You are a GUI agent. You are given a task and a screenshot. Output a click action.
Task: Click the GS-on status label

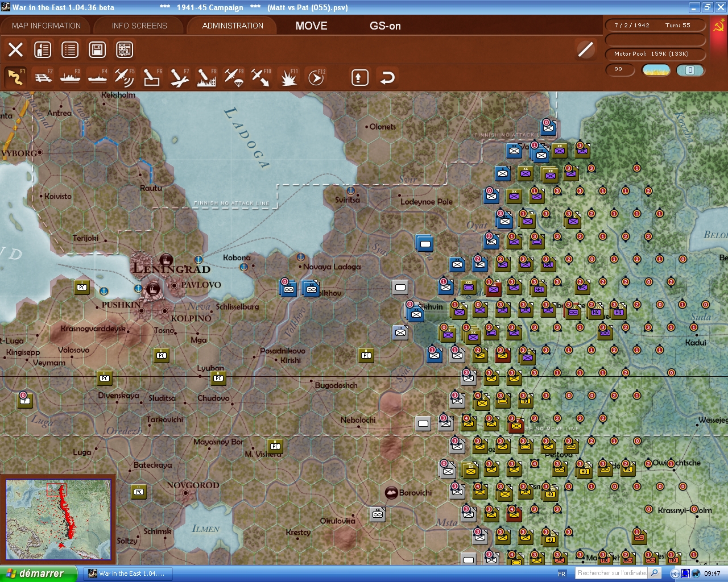pyautogui.click(x=385, y=26)
